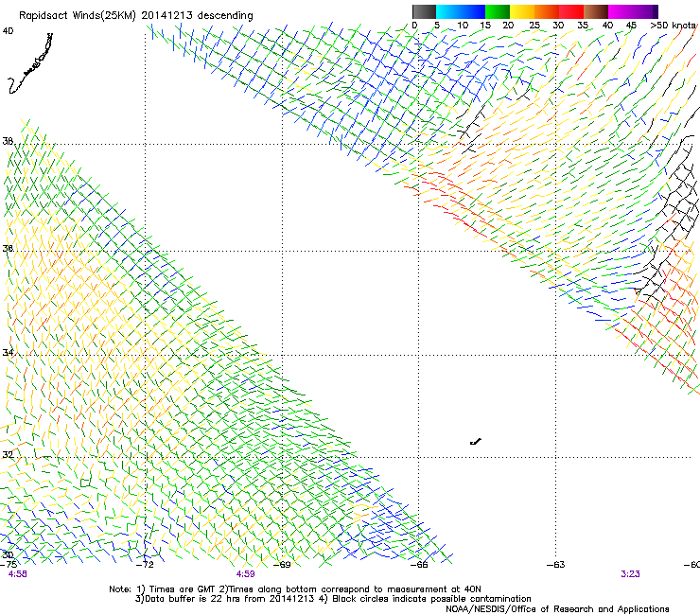Click the '-63' longitude axis label

click(x=556, y=564)
